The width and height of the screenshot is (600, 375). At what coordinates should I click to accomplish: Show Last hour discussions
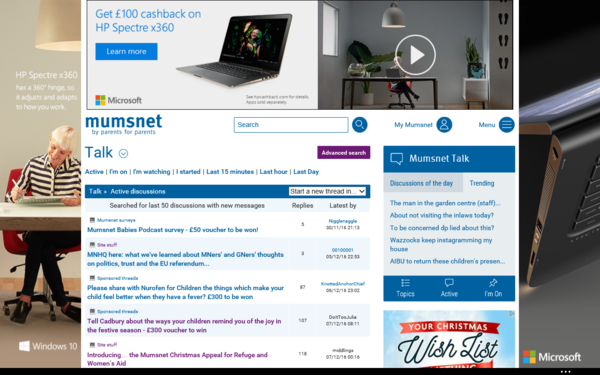[x=274, y=172]
